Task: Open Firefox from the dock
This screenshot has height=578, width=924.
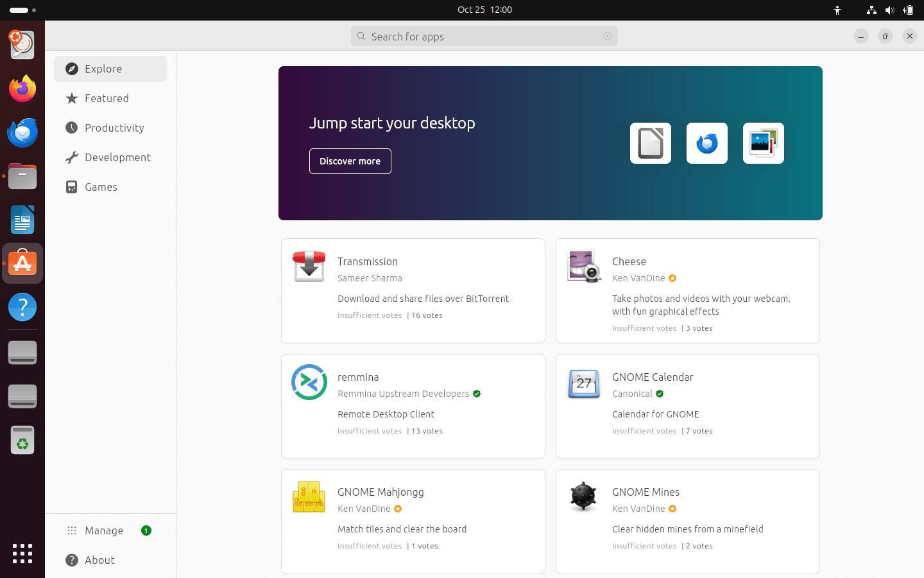Action: click(22, 89)
